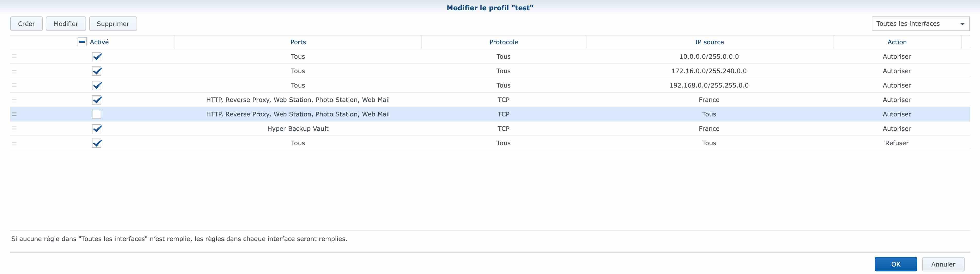Viewport: 980px width, 274px height.
Task: Uncheck the 10.0.0.0/255.0.0.0 rule
Action: pos(97,57)
